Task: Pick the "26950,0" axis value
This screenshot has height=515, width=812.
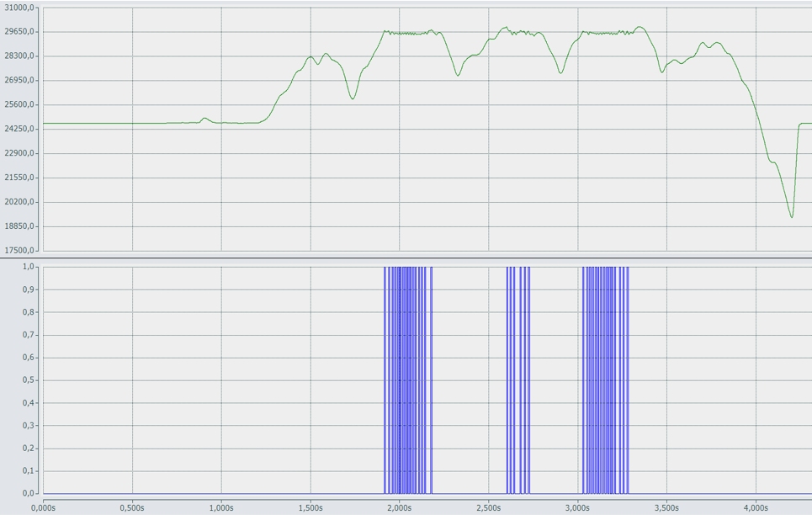Action: (19, 80)
